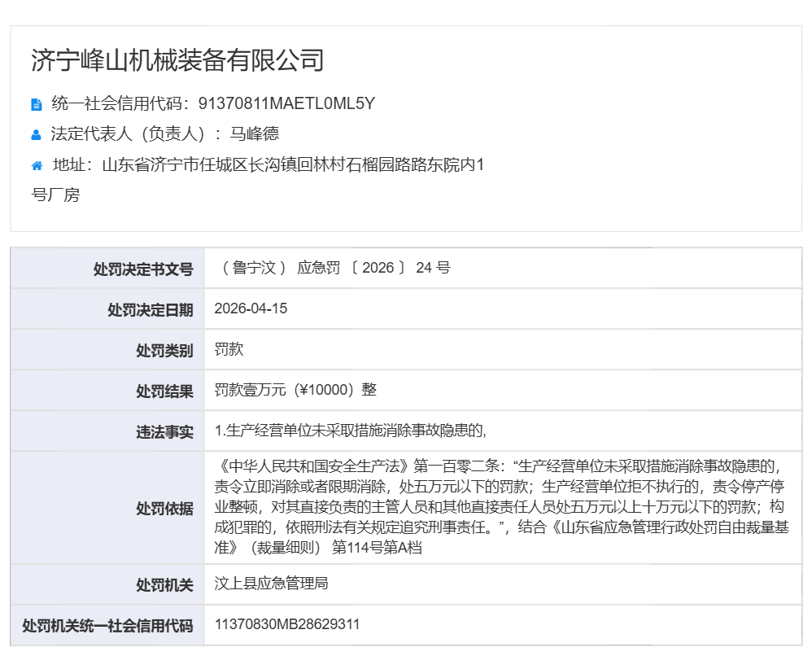812x656 pixels.
Task: Click the 违法事实 row label
Action: tap(164, 432)
